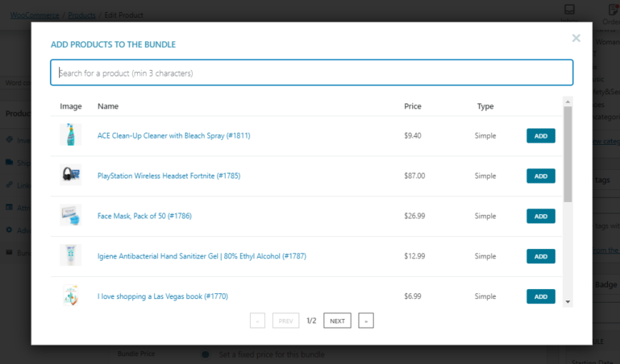
Task: Click the Price column header
Action: (413, 106)
